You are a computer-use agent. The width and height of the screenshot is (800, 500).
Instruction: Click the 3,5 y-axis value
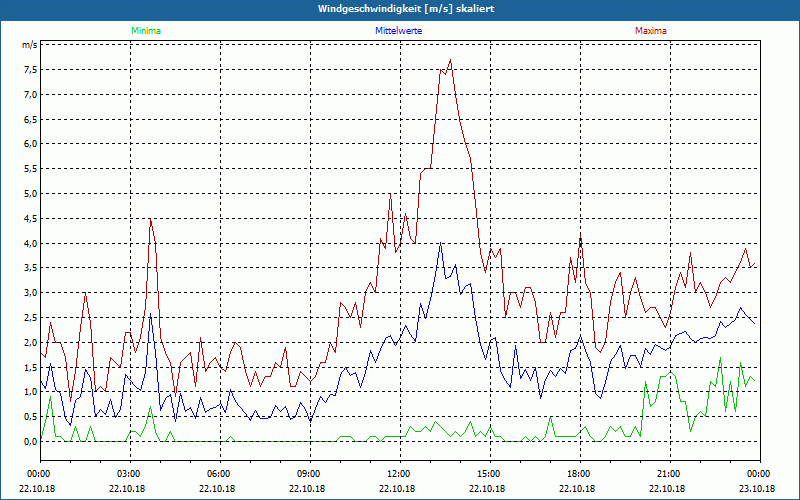(x=31, y=268)
